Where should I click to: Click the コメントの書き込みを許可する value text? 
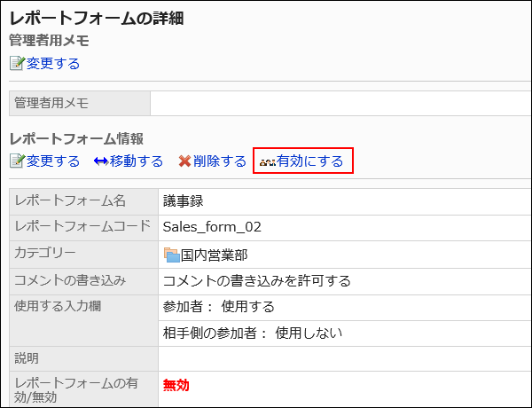257,281
